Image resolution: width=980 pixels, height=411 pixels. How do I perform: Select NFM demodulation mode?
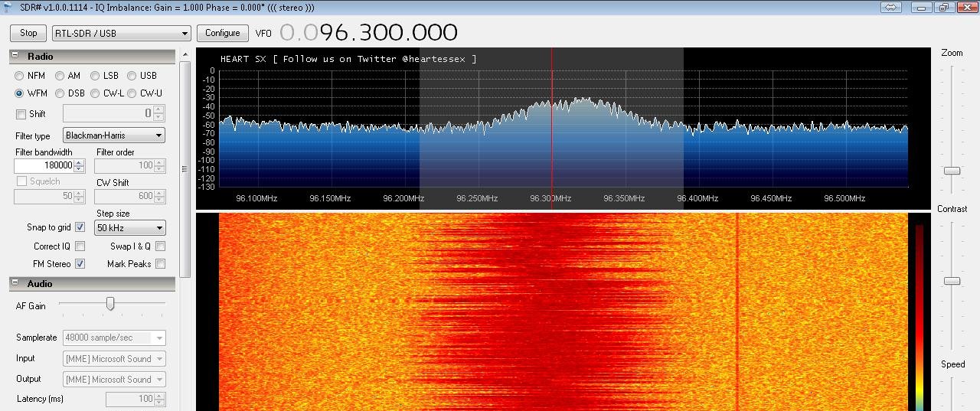coord(19,76)
